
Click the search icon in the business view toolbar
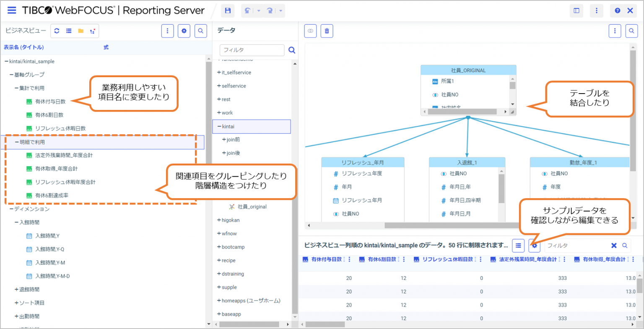[x=200, y=31]
